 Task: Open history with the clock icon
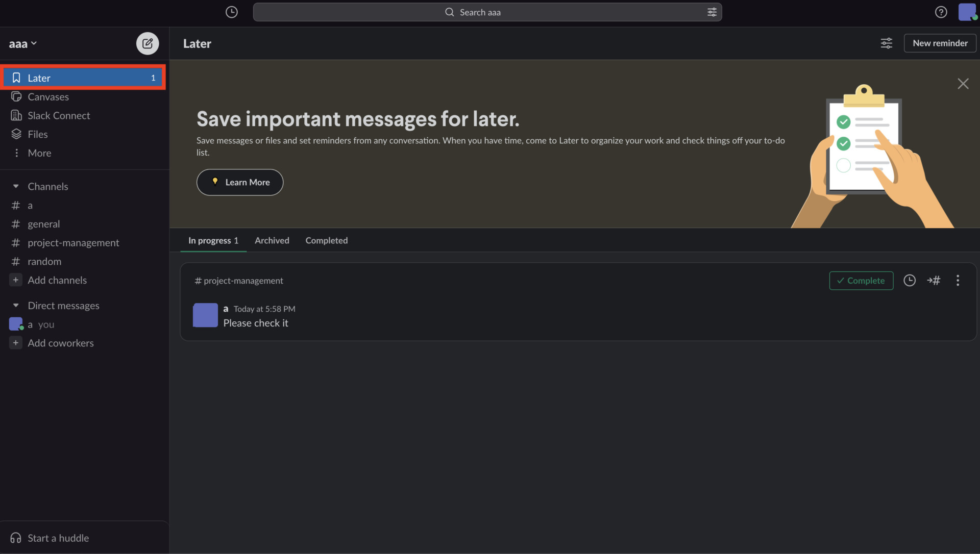pyautogui.click(x=231, y=12)
